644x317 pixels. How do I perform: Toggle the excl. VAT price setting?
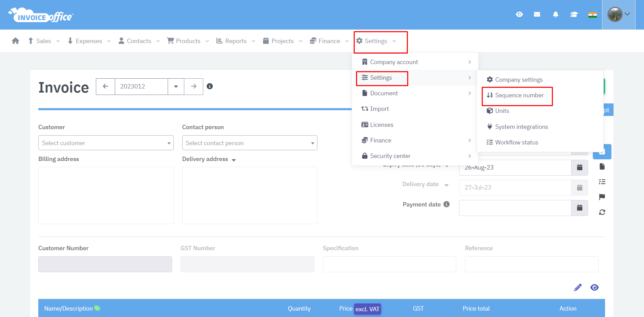pos(367,309)
